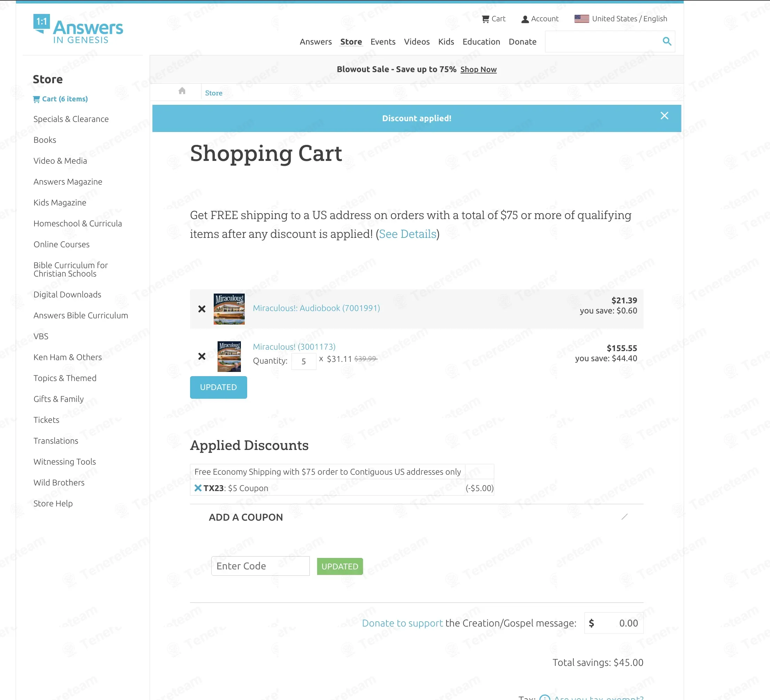Viewport: 770px width, 700px height.
Task: Open the See Details shipping link
Action: [x=407, y=234]
